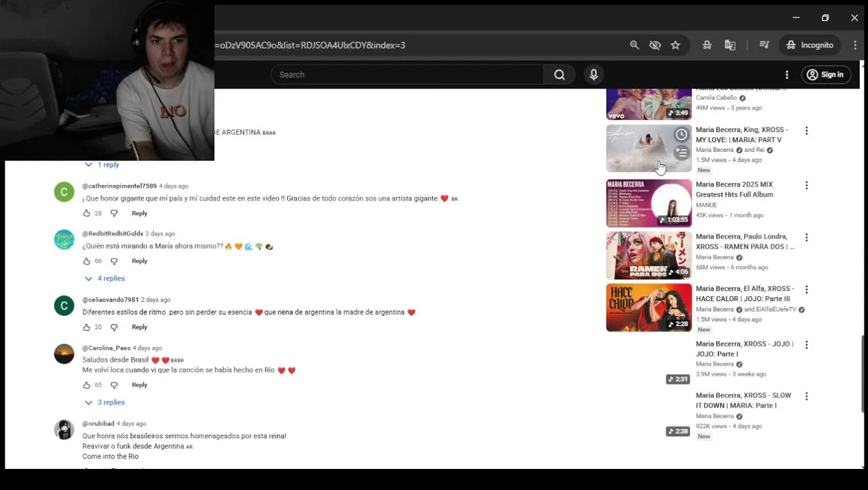Like Carolina_Paes's comment
This screenshot has width=868, height=490.
86,385
